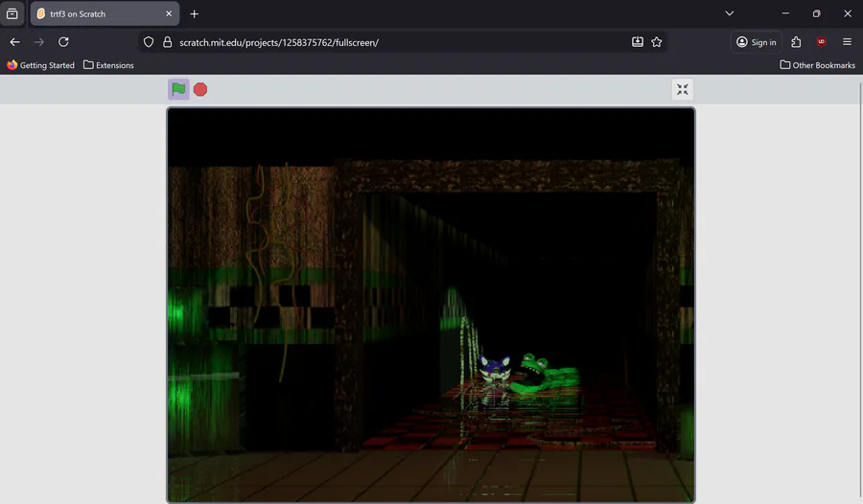Open the Firefox application menu

pos(847,42)
